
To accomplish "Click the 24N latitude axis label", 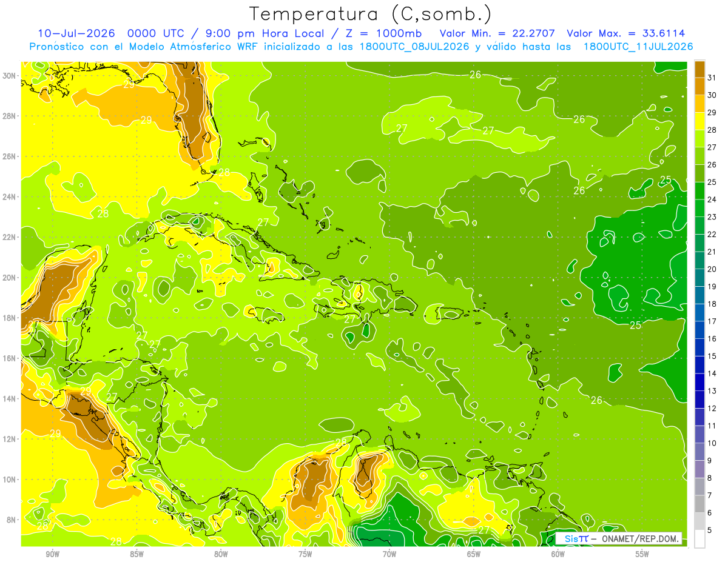I will coord(9,197).
